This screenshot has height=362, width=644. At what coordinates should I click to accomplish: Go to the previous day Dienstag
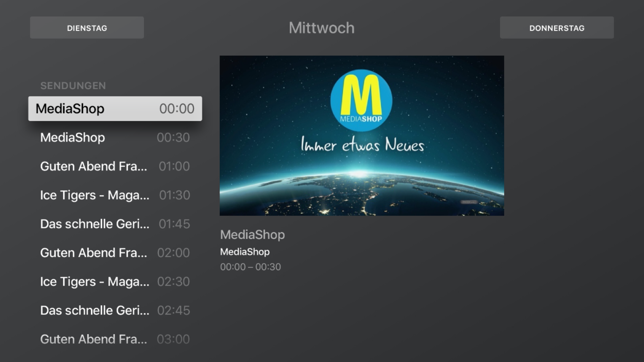tap(87, 28)
